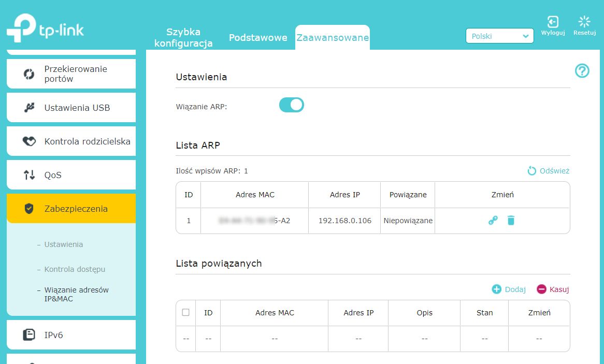604x364 pixels.
Task: Click the Adres MAC header in Lista ARP
Action: click(255, 195)
